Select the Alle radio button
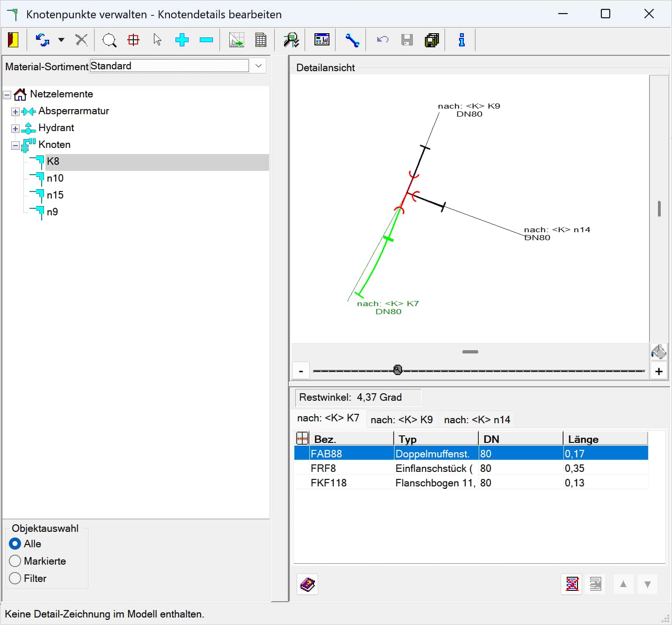 15,544
